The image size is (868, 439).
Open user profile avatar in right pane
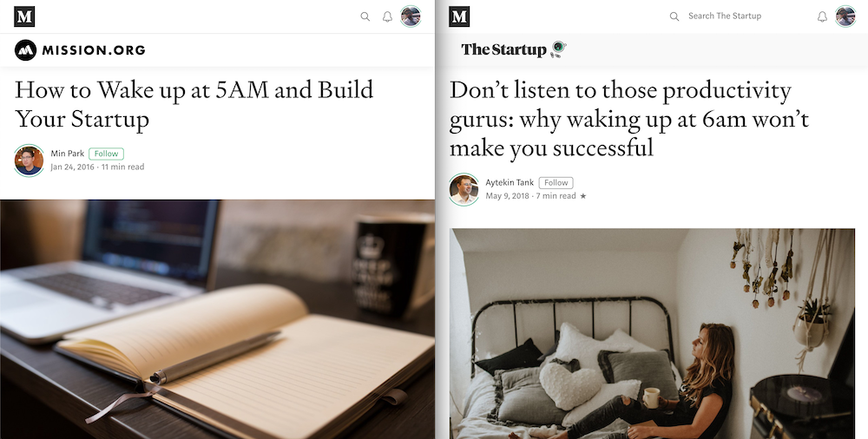(x=845, y=16)
